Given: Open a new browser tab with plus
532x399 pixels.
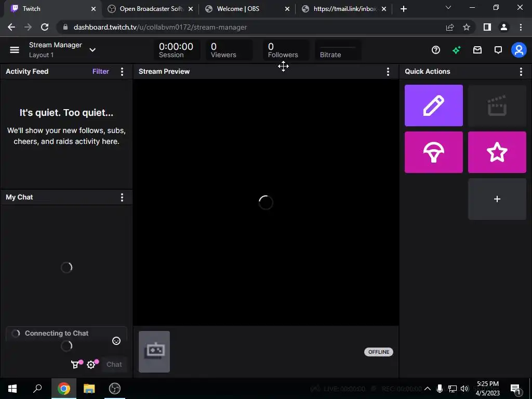Looking at the screenshot, I should (x=403, y=9).
